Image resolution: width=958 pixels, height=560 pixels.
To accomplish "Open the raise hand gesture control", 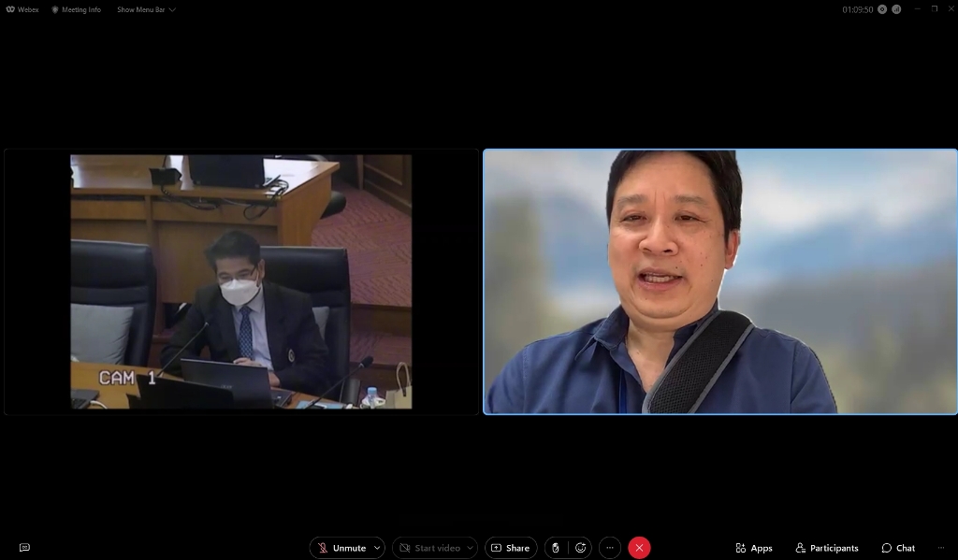I will (556, 548).
